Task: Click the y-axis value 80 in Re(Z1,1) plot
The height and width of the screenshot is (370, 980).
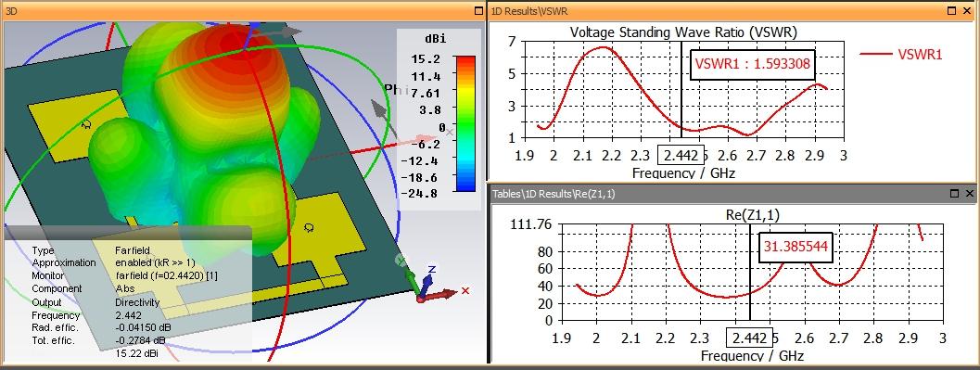Action: 545,252
